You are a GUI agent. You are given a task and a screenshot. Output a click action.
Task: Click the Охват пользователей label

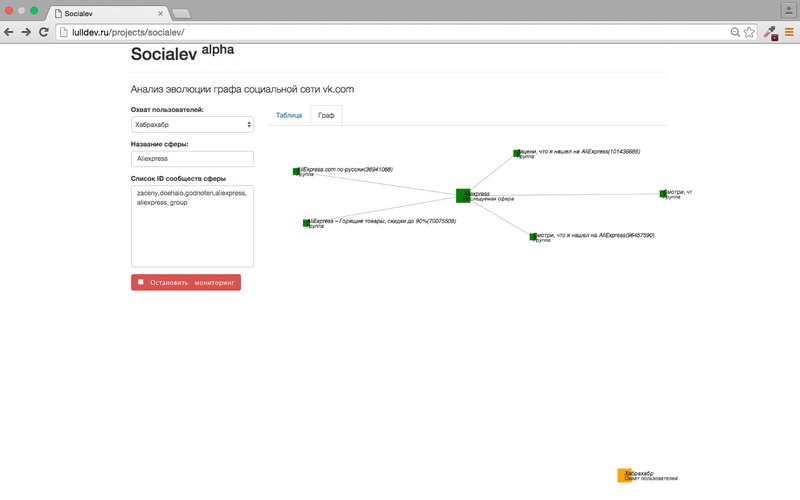pos(167,110)
